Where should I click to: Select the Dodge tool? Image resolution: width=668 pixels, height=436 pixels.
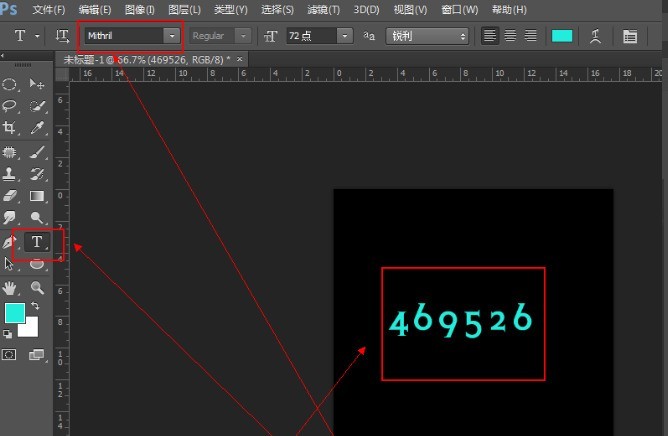click(37, 217)
